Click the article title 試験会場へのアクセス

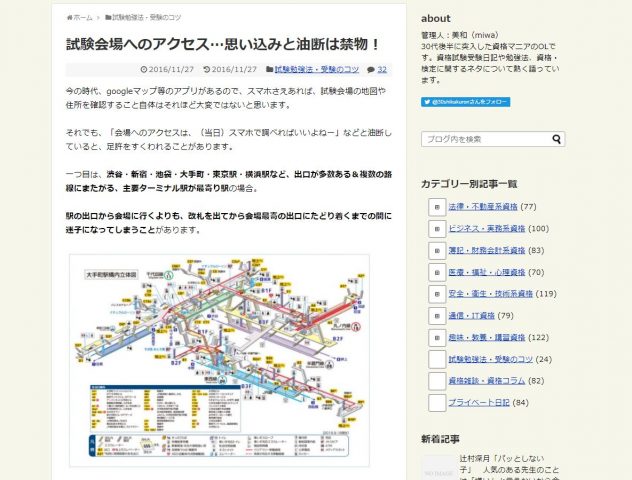click(x=222, y=44)
